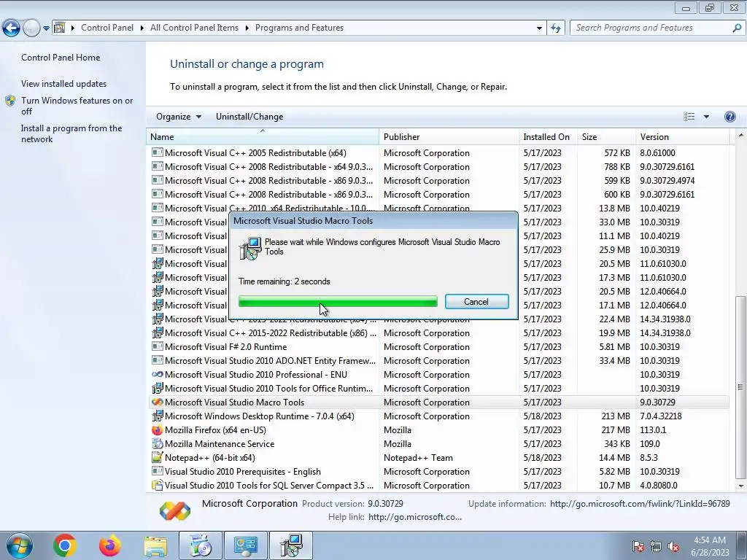Expand the address bar history dropdown
Viewport: 747px width, 560px height.
539,28
